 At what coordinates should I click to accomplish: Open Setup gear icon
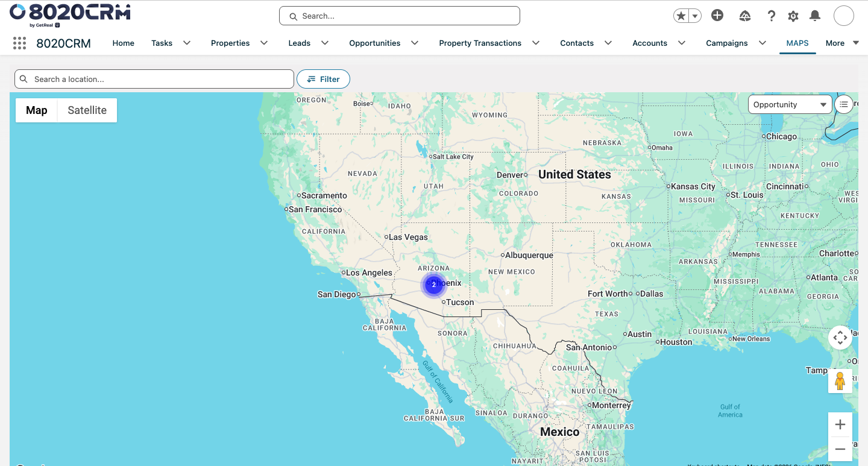click(x=793, y=16)
